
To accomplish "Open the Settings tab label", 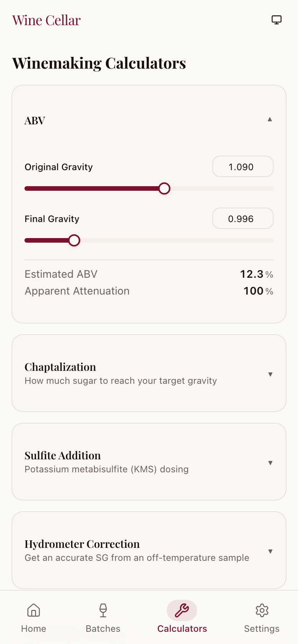I will click(x=262, y=629).
